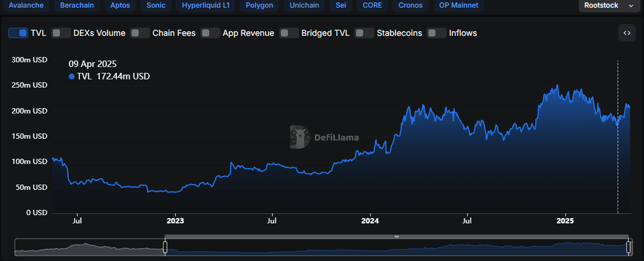The width and height of the screenshot is (644, 261).
Task: Open the OP Mainnet chain
Action: [x=458, y=6]
